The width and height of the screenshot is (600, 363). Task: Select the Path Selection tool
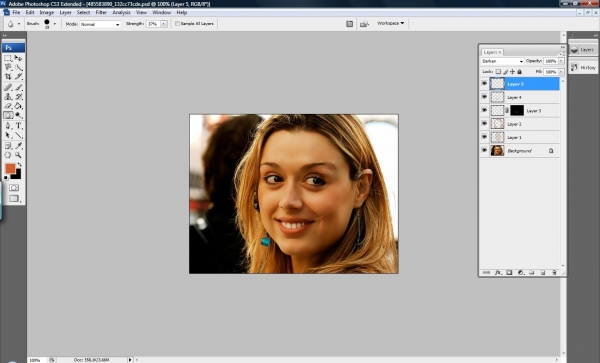click(8, 135)
